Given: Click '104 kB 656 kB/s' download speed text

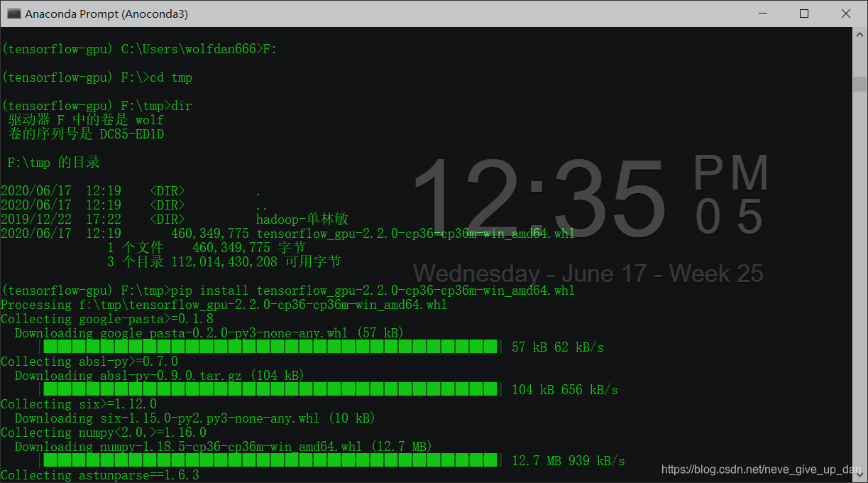Looking at the screenshot, I should (x=564, y=390).
